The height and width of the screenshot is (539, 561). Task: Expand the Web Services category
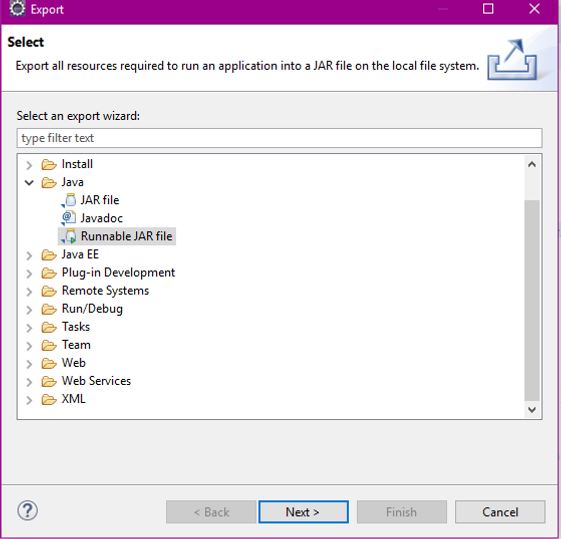29,382
